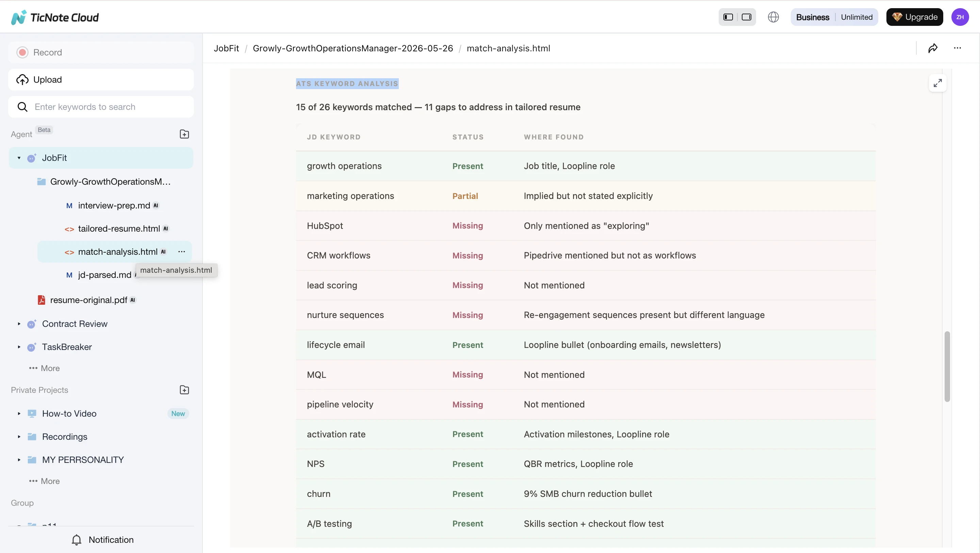Click the search magnifier icon

(22, 107)
